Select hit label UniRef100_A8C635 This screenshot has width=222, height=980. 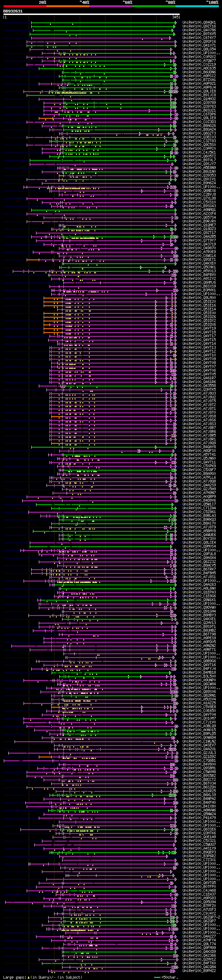click(x=199, y=68)
